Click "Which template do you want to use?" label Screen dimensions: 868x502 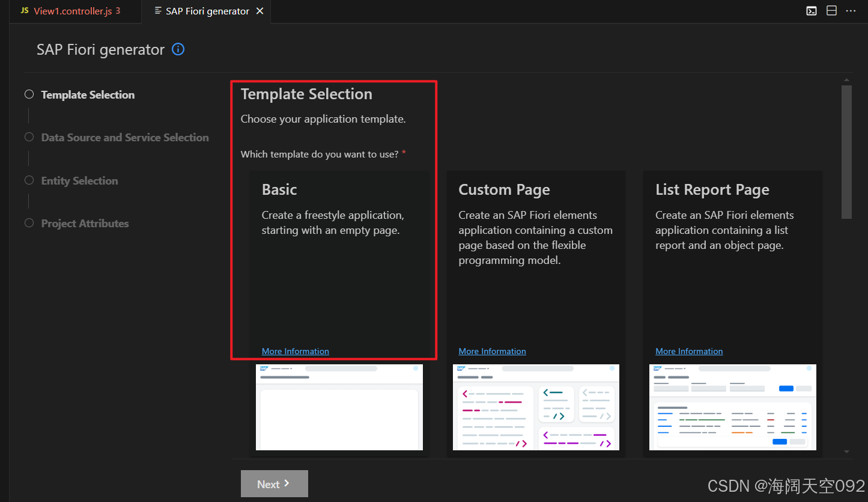(320, 155)
